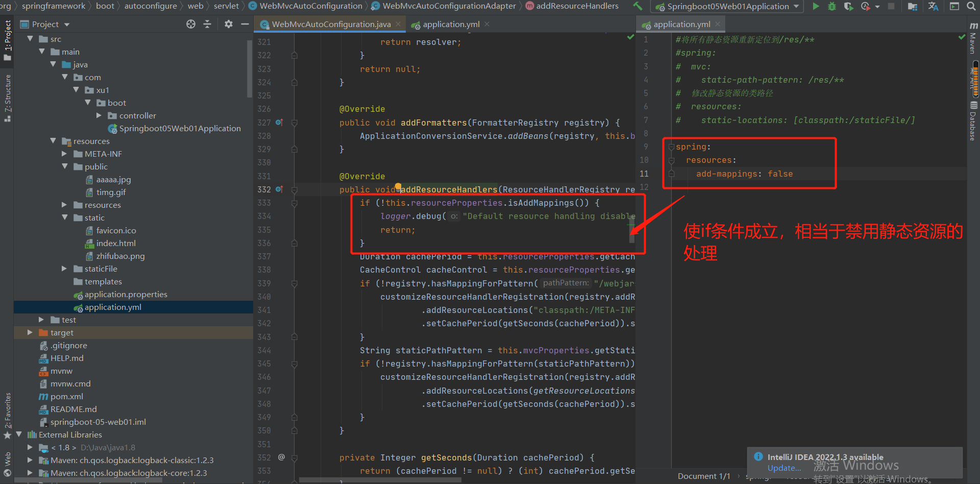
Task: Open Search Everywhere magnifier icon
Action: 971,6
